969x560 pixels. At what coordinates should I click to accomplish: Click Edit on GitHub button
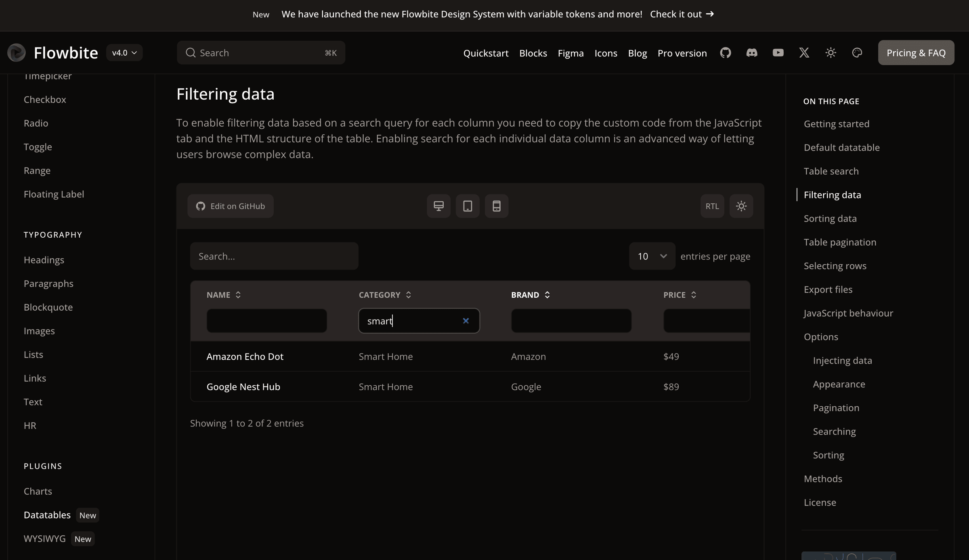[231, 206]
